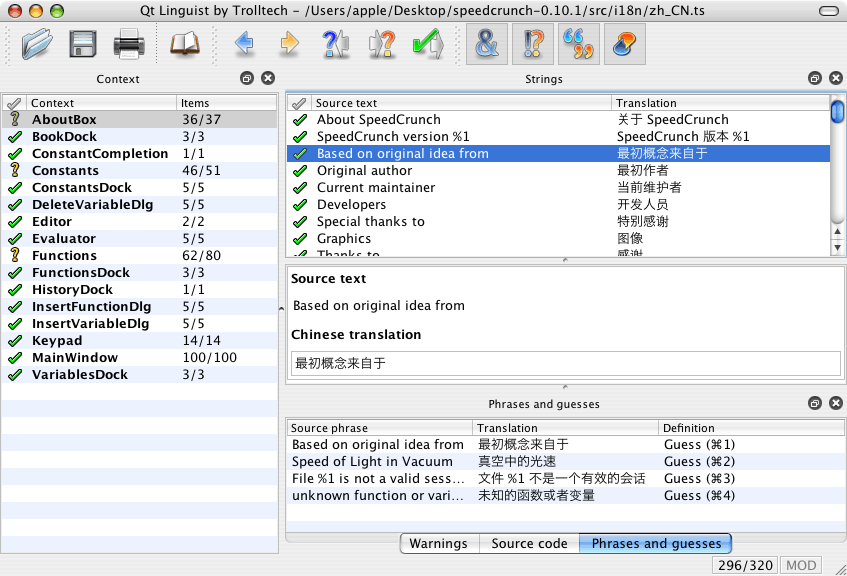This screenshot has height=576, width=847.
Task: Select InsertVariableDlg context
Action: [139, 324]
